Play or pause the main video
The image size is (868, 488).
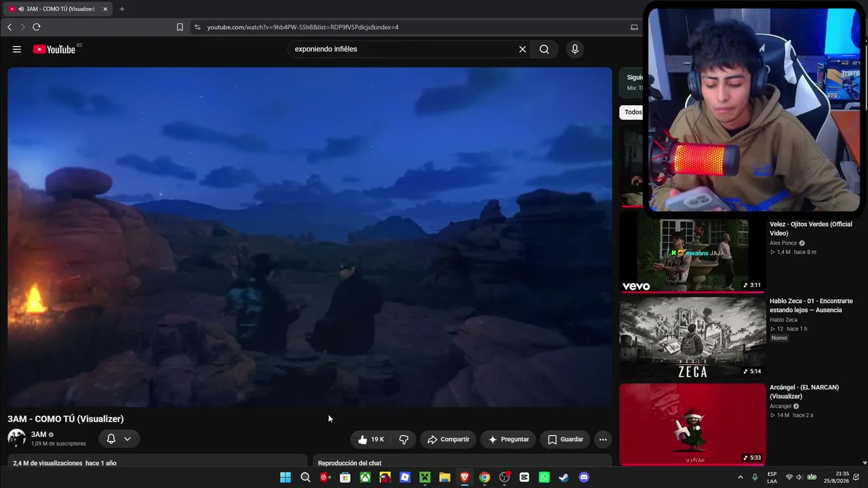tap(310, 237)
